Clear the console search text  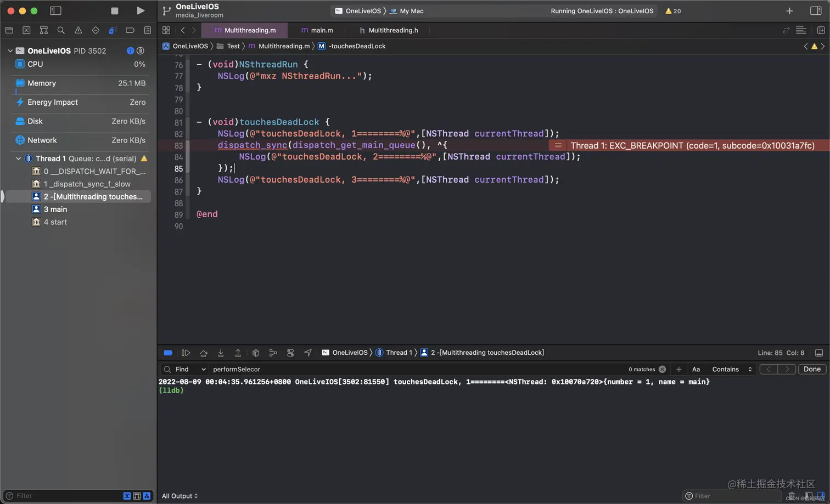coord(662,369)
